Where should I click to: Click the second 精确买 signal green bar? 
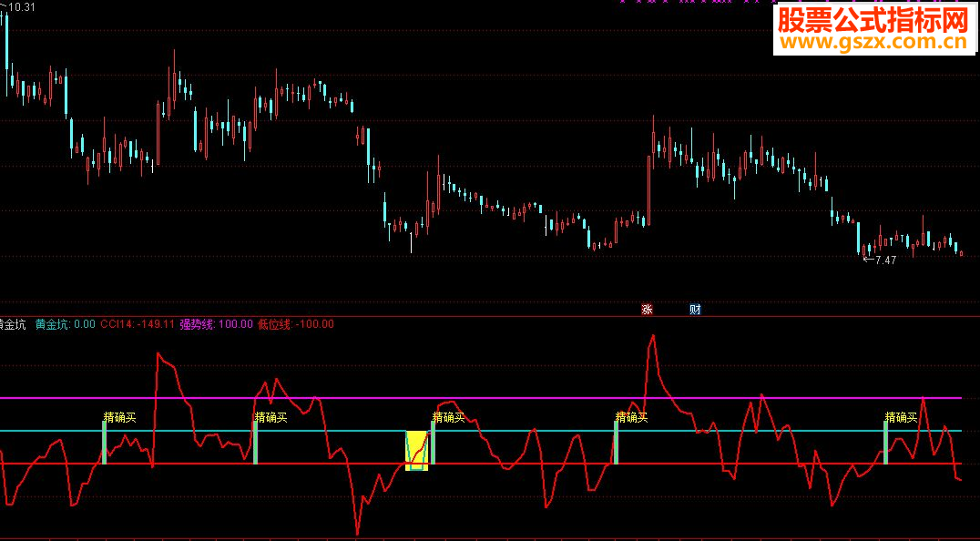click(x=256, y=443)
